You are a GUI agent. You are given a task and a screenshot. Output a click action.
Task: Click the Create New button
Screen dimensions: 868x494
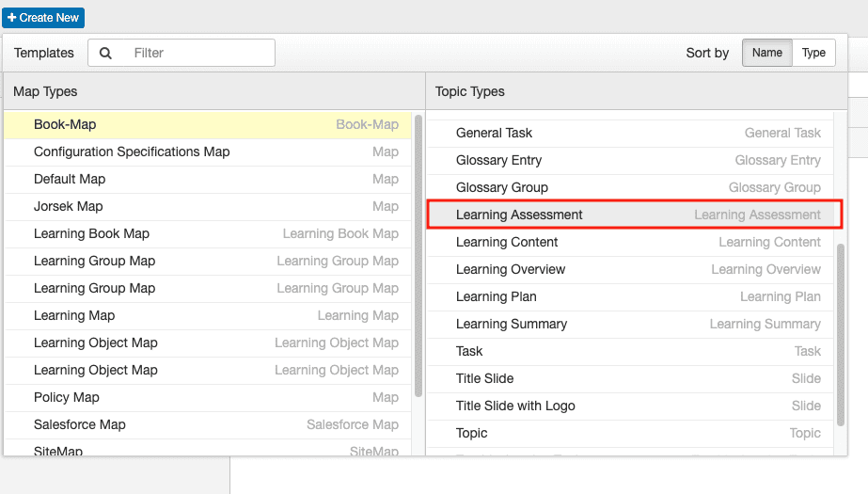pyautogui.click(x=43, y=18)
